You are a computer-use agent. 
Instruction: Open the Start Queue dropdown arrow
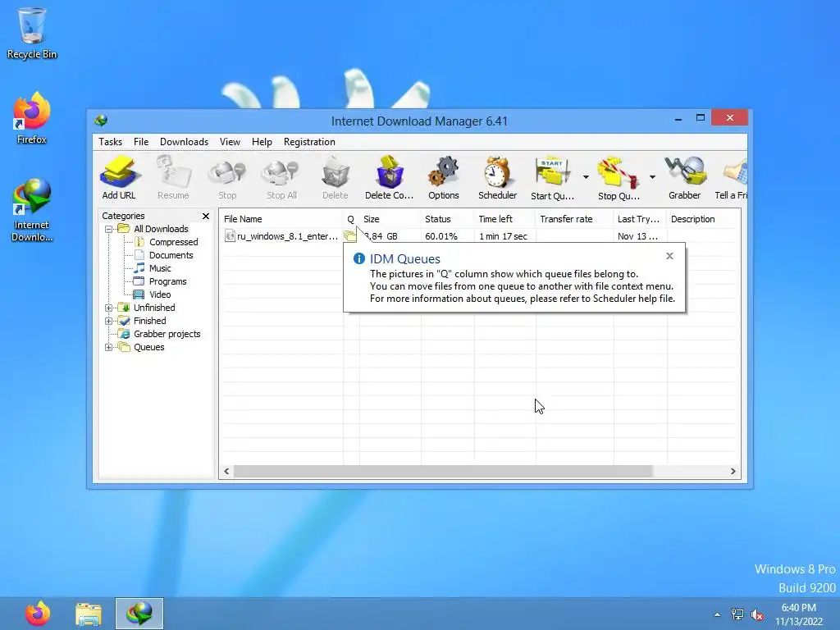[x=586, y=177]
